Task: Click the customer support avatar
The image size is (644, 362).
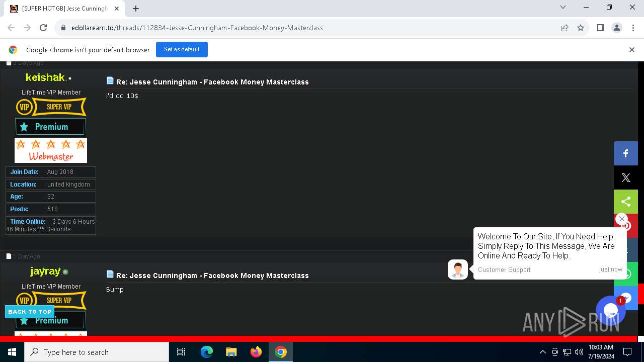Action: 458,269
